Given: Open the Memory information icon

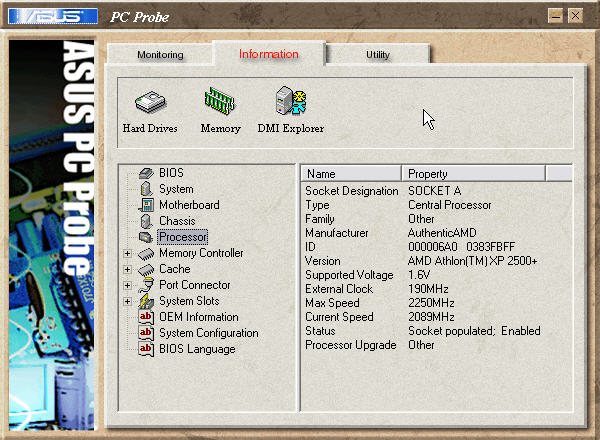Looking at the screenshot, I should point(220,101).
